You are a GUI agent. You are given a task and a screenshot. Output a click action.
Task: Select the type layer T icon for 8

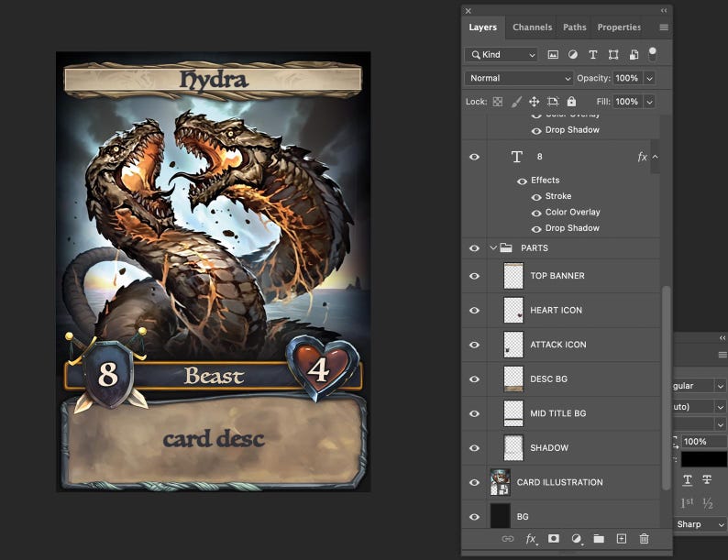tap(517, 157)
